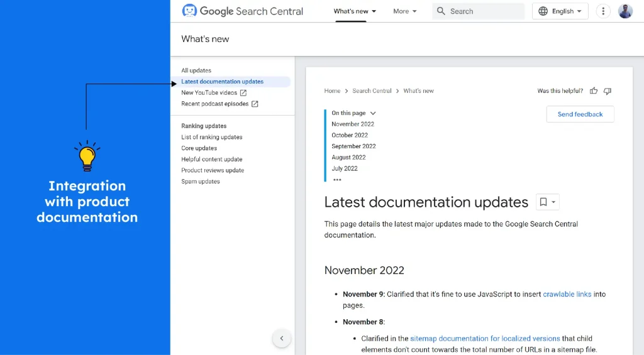This screenshot has width=644, height=355.
Task: Collapse the On this page section
Action: click(x=373, y=113)
